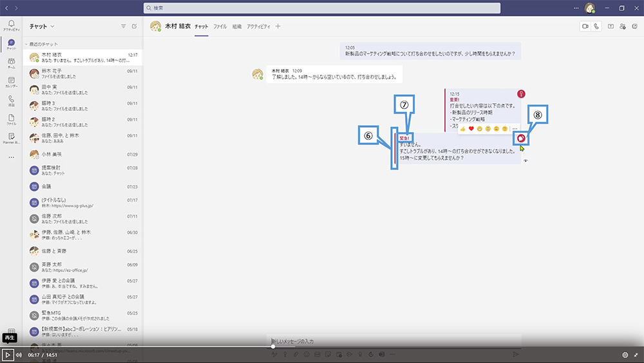This screenshot has height=363, width=644.
Task: Open the 小林 美咲 chat
Action: tap(83, 154)
